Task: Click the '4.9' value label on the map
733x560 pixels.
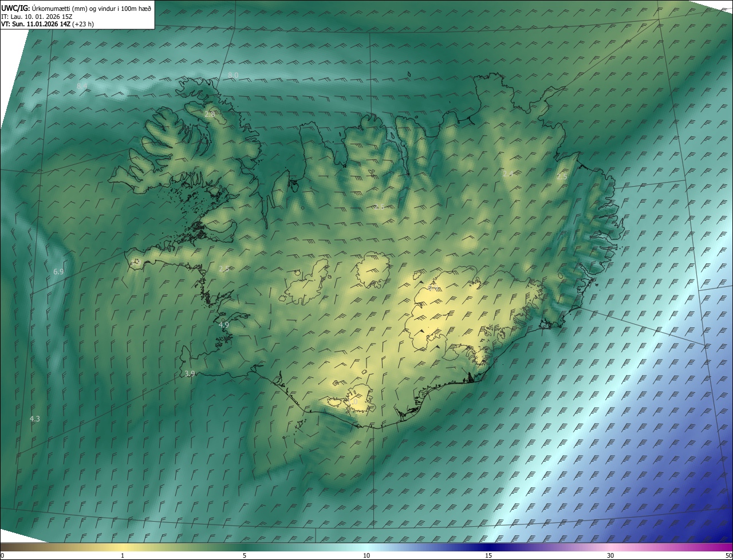Action: tap(224, 325)
